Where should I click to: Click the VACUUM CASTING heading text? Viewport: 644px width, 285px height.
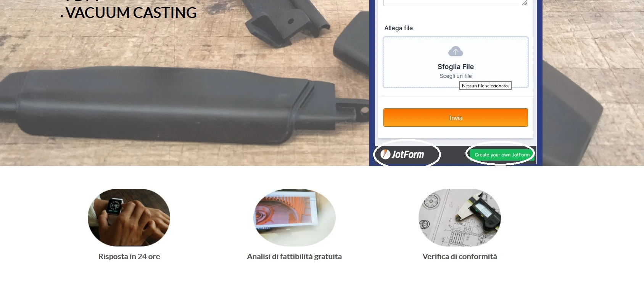click(x=131, y=13)
